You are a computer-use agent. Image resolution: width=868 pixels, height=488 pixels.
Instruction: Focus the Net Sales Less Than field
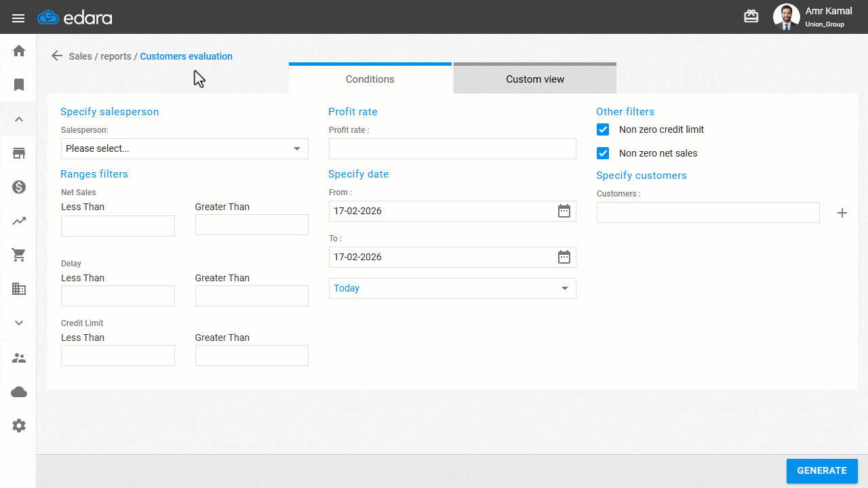click(118, 226)
